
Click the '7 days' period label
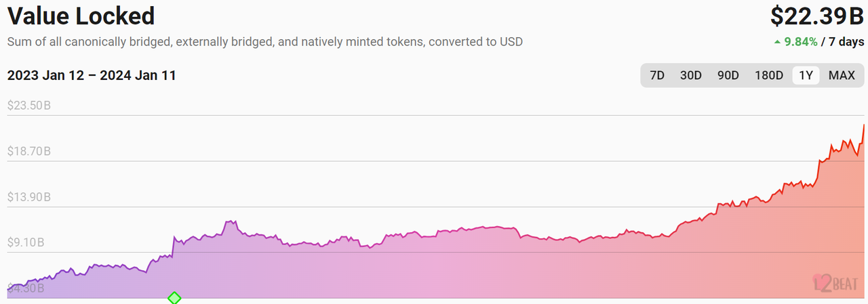pyautogui.click(x=846, y=42)
